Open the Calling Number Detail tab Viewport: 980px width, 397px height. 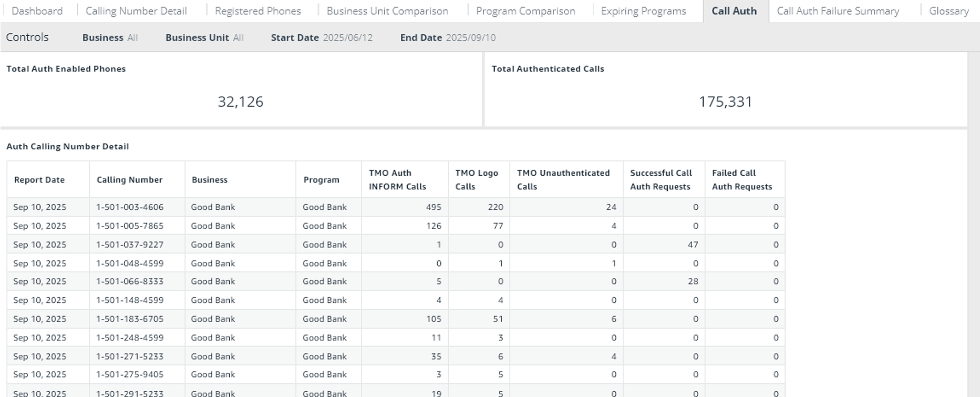pos(136,11)
